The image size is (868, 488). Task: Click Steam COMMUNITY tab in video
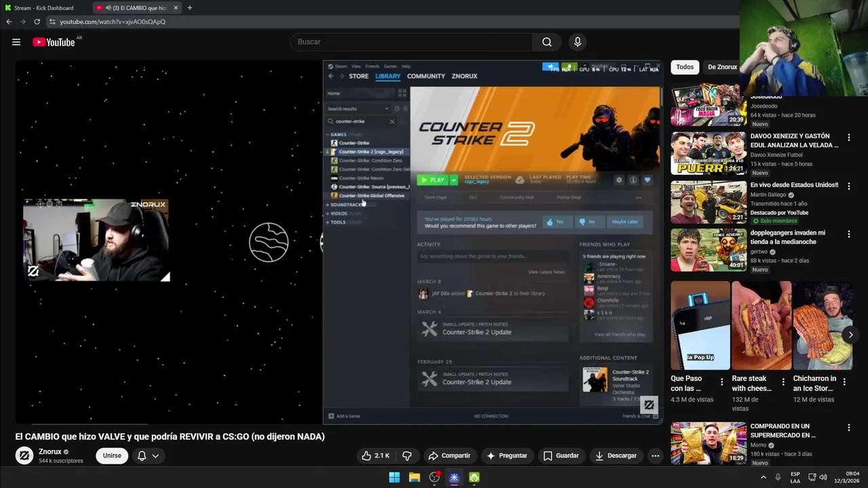pos(426,76)
